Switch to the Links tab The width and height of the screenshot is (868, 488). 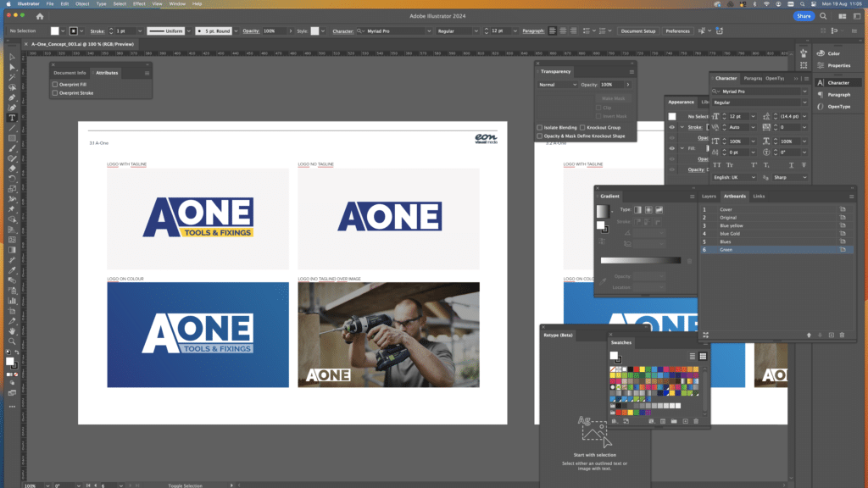(x=759, y=197)
